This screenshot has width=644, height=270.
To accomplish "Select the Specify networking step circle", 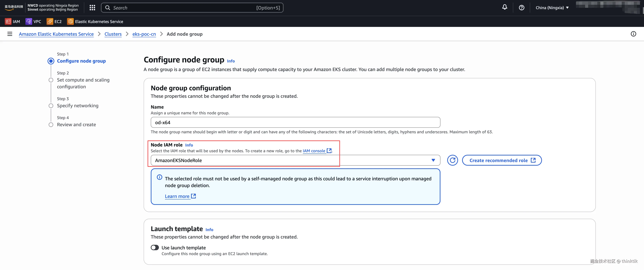I will (51, 106).
